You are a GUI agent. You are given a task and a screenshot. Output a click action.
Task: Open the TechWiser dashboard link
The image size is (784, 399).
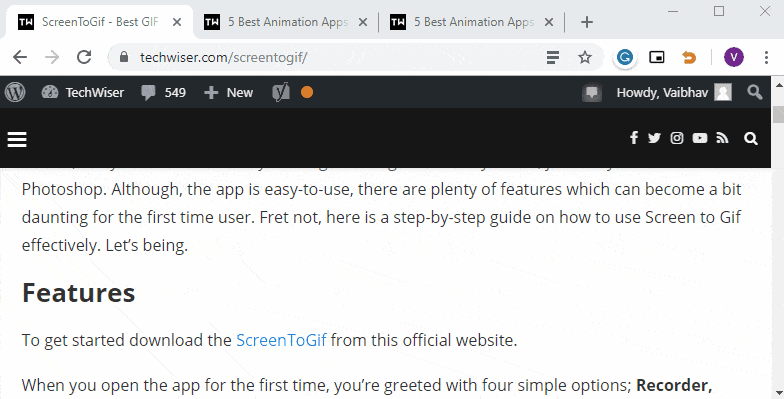click(x=82, y=92)
